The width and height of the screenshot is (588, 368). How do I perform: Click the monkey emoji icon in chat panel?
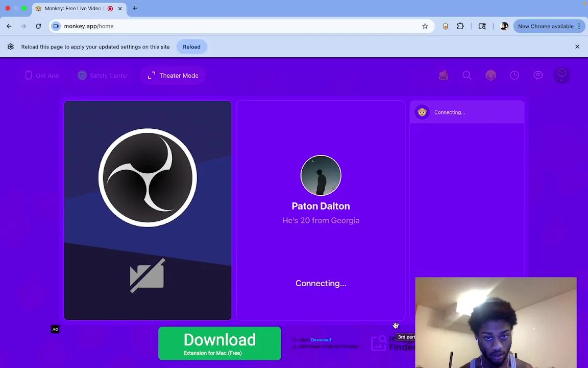point(422,112)
